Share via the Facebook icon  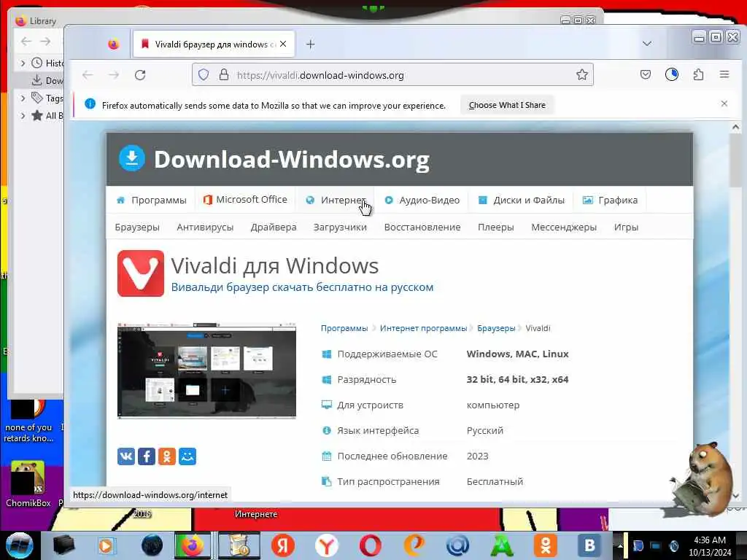pyautogui.click(x=147, y=456)
